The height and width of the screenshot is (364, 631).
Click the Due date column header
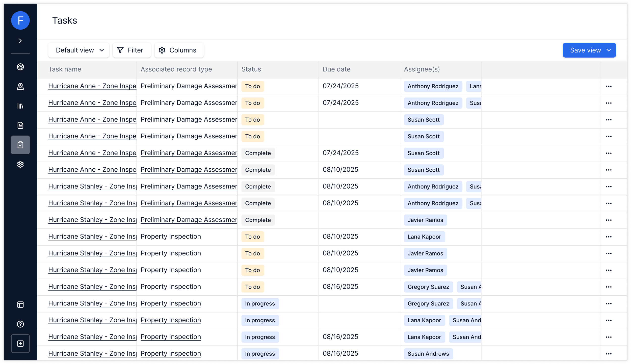pos(336,69)
